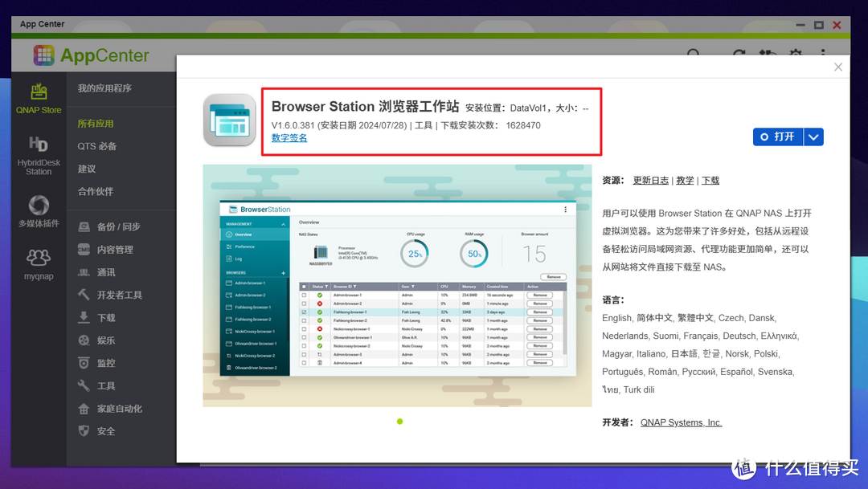
Task: Open the QNAP Systems, Inc. developer link
Action: [x=681, y=422]
